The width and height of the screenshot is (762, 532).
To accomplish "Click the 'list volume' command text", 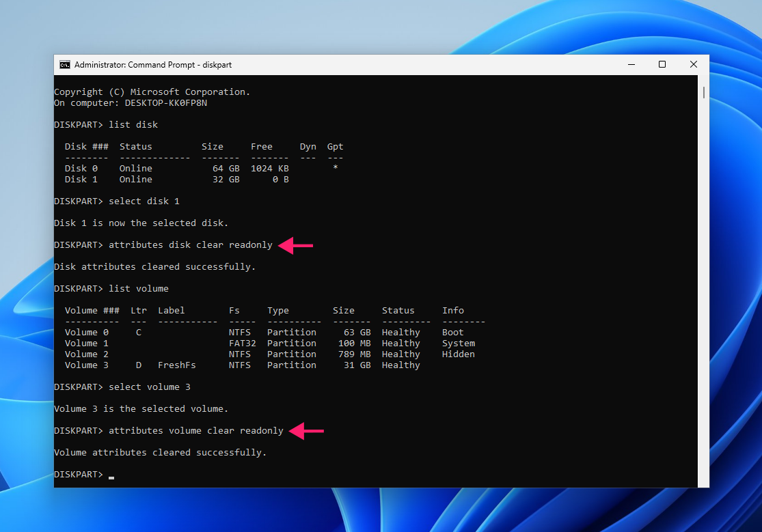I will pyautogui.click(x=139, y=289).
